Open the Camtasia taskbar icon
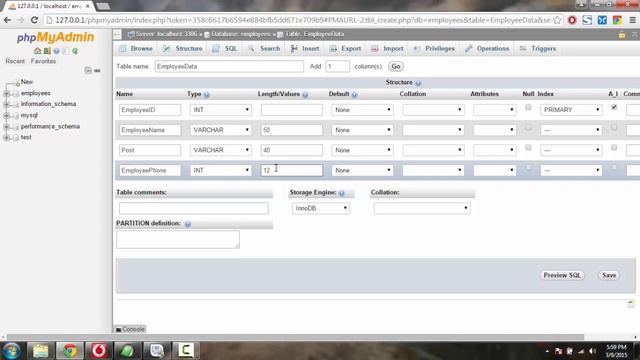Image resolution: width=640 pixels, height=360 pixels. click(x=186, y=351)
